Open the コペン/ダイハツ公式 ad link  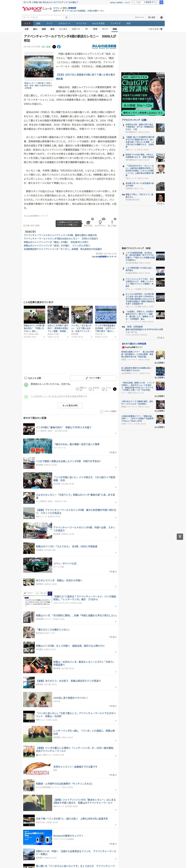point(65,563)
